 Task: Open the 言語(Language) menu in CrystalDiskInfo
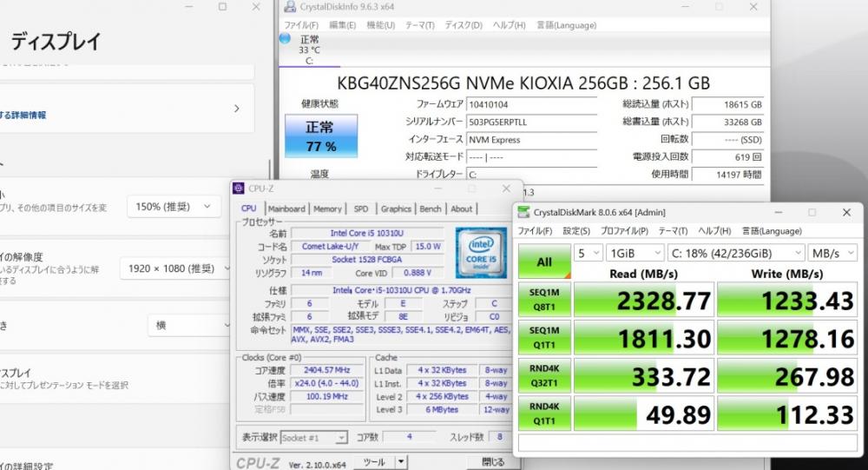click(566, 25)
